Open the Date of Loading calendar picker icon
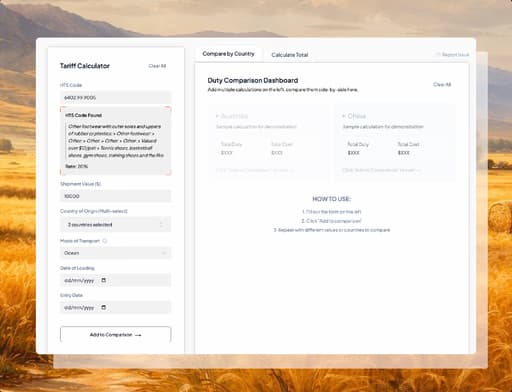 pos(104,280)
